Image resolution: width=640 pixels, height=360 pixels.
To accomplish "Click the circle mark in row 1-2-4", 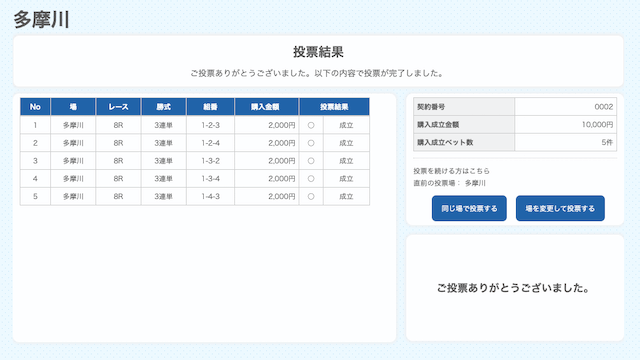I will tap(311, 143).
